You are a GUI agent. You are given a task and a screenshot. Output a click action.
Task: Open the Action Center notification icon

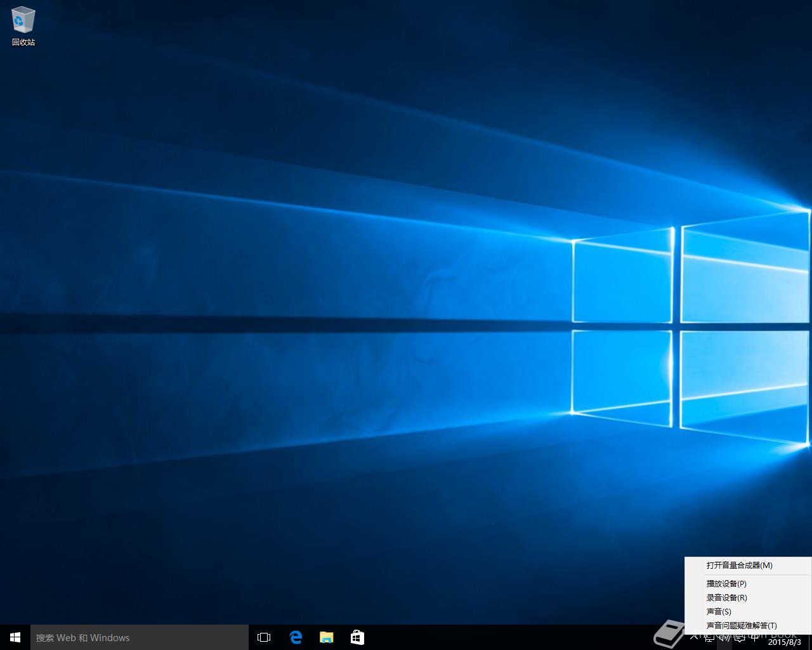[740, 637]
